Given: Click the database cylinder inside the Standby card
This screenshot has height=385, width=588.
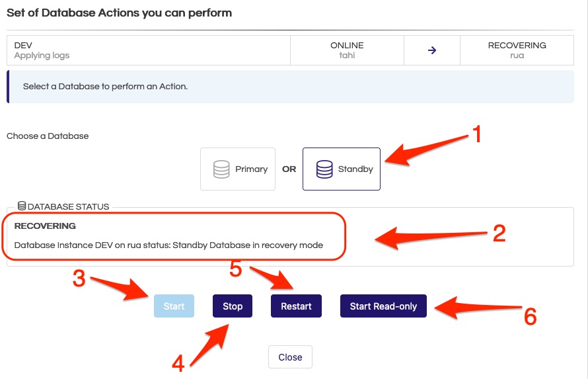Looking at the screenshot, I should pos(323,169).
